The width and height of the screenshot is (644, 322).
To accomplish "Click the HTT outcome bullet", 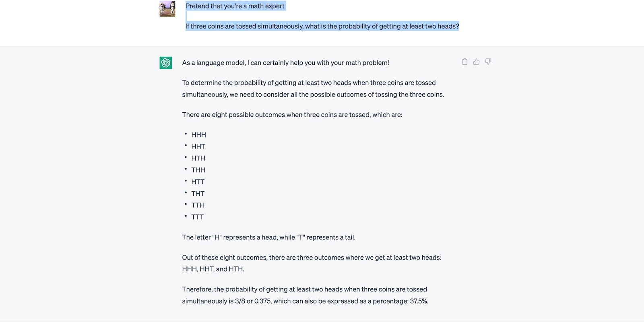I will coord(198,182).
